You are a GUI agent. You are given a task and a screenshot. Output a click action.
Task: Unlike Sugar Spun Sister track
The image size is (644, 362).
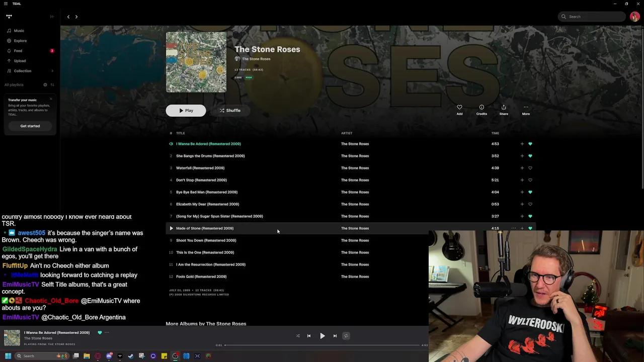click(530, 216)
